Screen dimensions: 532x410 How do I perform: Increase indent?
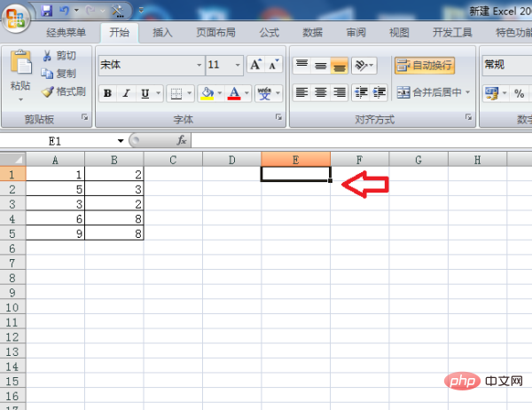pos(379,92)
